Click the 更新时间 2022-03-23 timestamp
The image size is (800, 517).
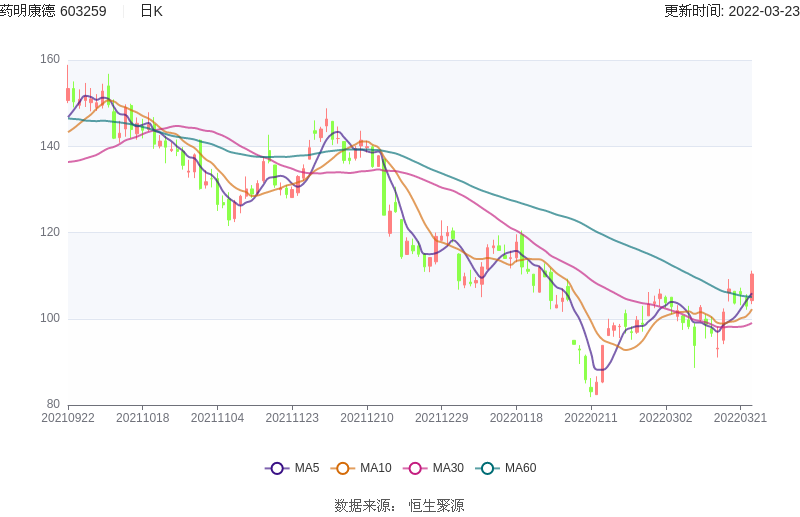(x=731, y=11)
